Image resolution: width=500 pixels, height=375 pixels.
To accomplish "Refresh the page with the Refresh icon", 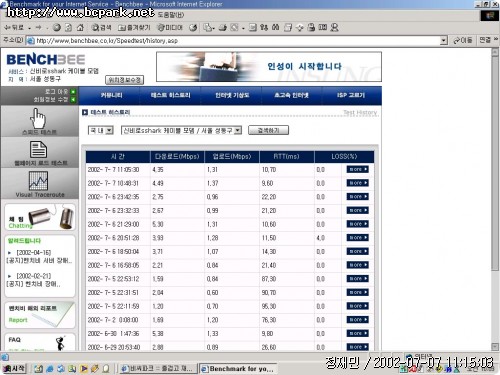I will (68, 28).
